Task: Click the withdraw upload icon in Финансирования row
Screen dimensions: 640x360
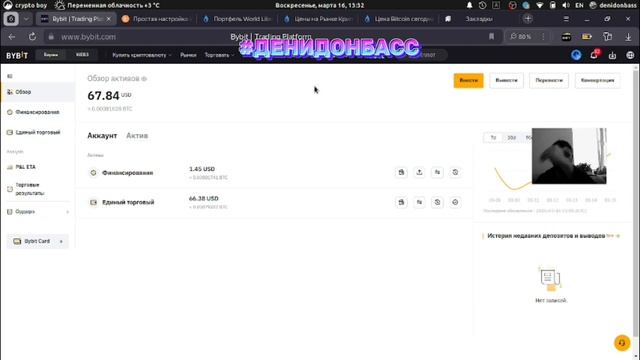Action: [419, 173]
